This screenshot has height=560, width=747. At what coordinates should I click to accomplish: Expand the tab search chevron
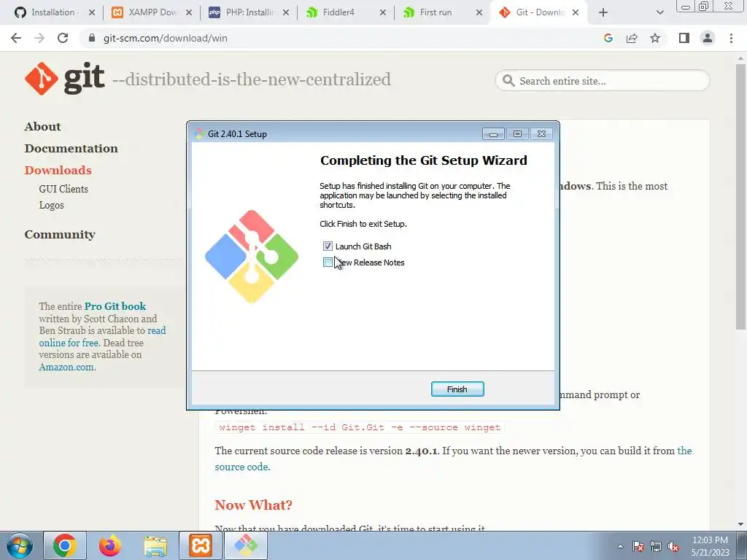tap(659, 13)
